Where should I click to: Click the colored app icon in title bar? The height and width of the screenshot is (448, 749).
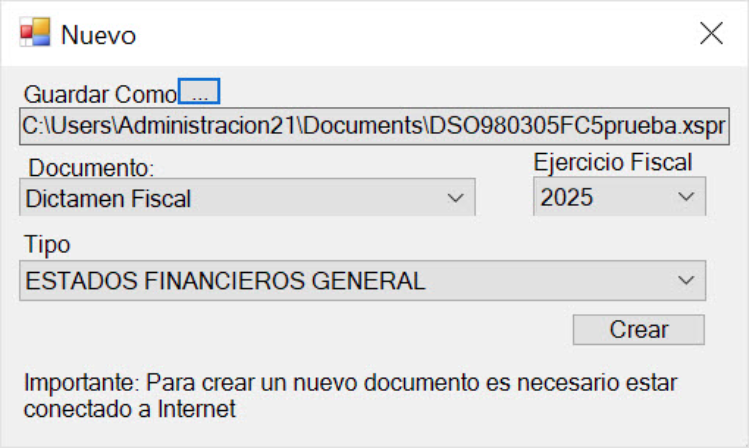(x=35, y=32)
